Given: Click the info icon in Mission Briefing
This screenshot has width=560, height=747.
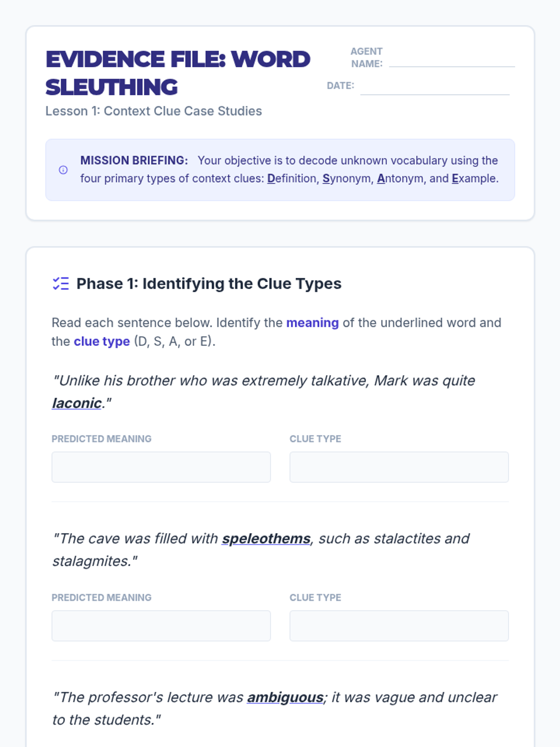Looking at the screenshot, I should click(x=63, y=170).
